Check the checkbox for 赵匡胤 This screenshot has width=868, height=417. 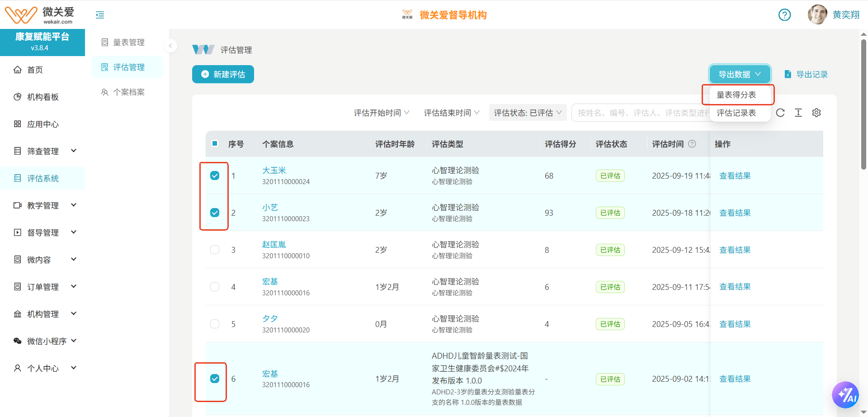(214, 249)
